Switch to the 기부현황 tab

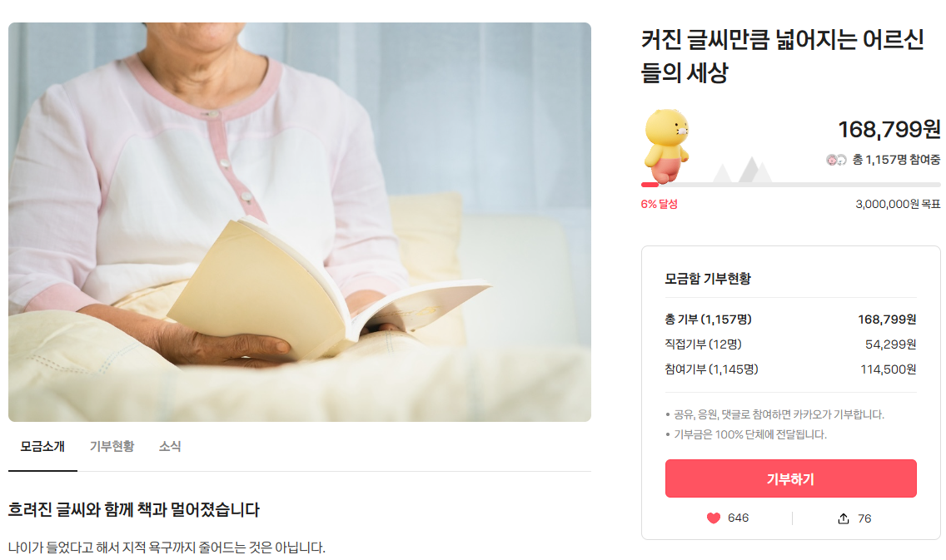(112, 447)
